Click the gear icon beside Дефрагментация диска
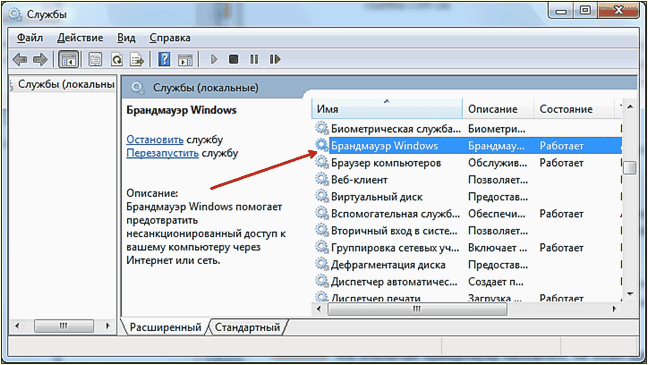Screen dimensions: 648x365 tap(322, 264)
